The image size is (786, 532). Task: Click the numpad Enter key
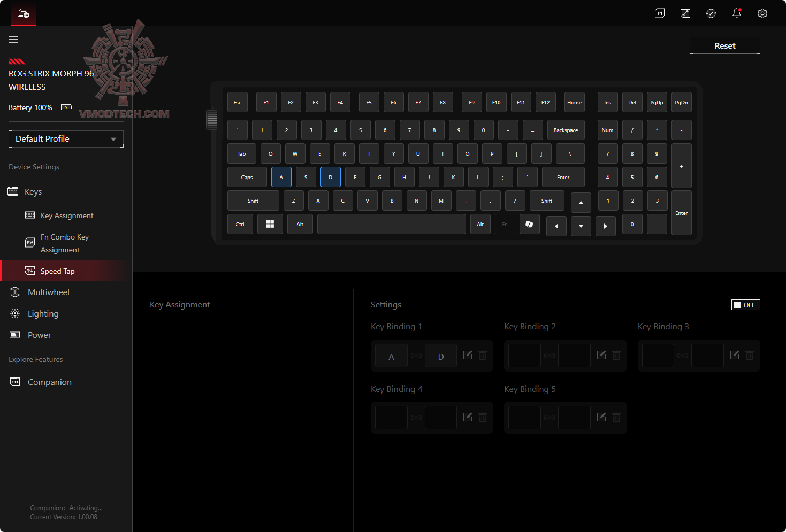[682, 213]
